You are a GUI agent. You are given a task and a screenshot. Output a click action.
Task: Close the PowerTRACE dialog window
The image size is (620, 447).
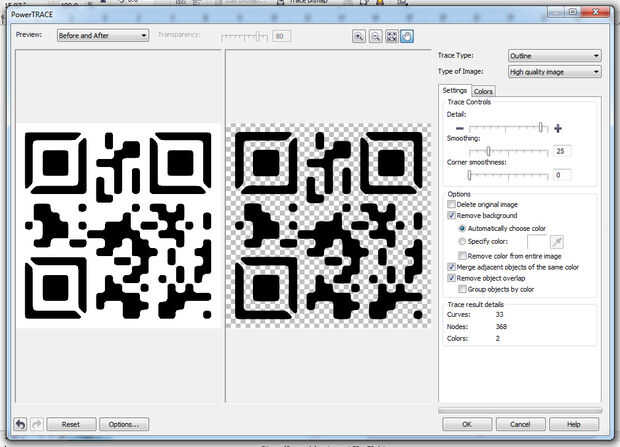click(595, 12)
